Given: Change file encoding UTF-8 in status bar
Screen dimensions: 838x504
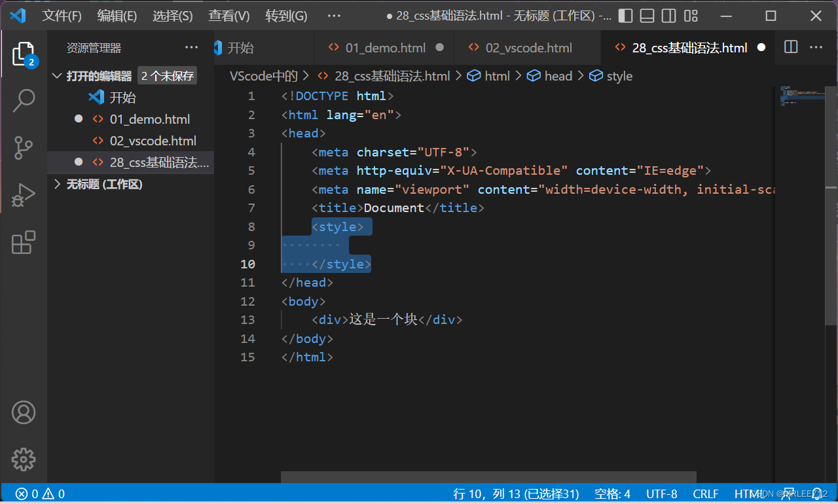Looking at the screenshot, I should pos(662,494).
